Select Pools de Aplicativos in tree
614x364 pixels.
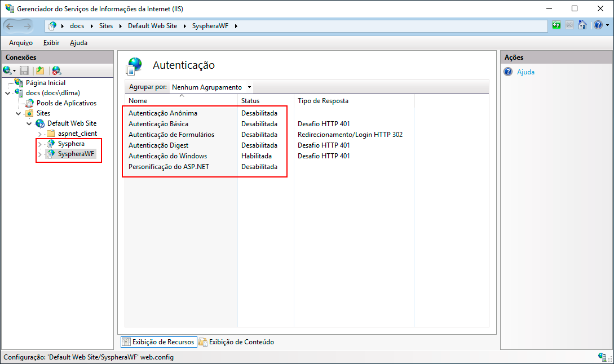pyautogui.click(x=66, y=103)
